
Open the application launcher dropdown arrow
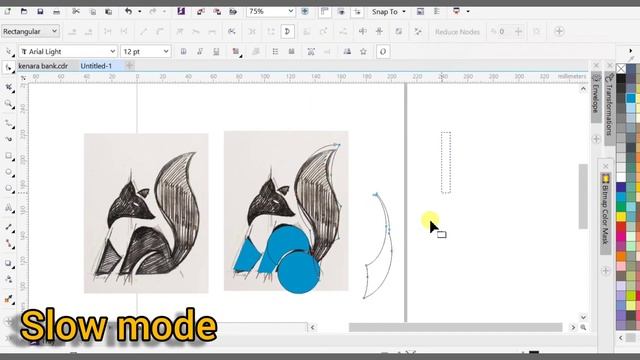point(468,11)
